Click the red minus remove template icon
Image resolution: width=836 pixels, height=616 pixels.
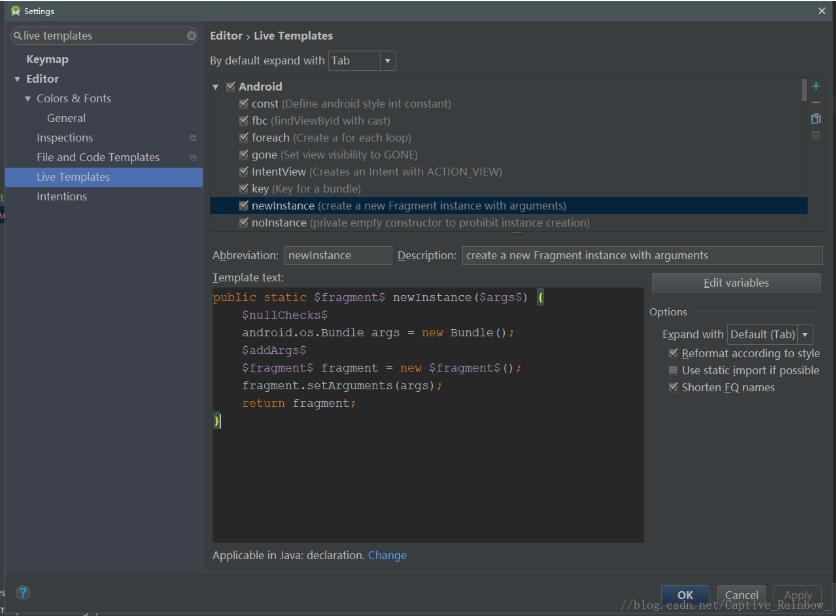coord(816,103)
